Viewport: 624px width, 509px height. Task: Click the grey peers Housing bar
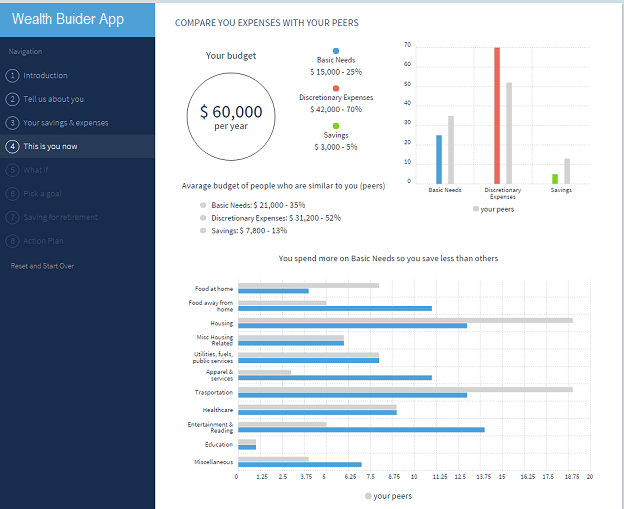[x=406, y=320]
